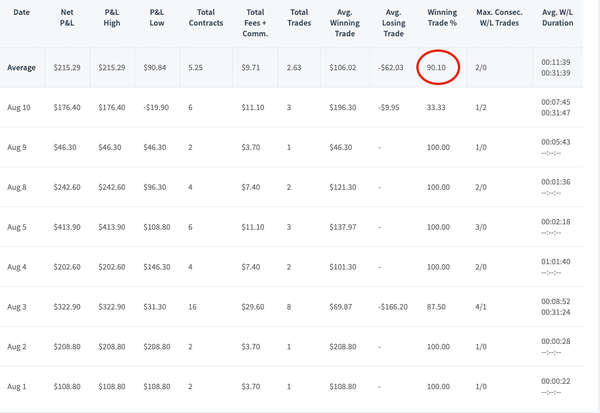Click Aug 4 P&L Low $146.30
Image resolution: width=600 pixels, height=413 pixels.
click(x=157, y=267)
